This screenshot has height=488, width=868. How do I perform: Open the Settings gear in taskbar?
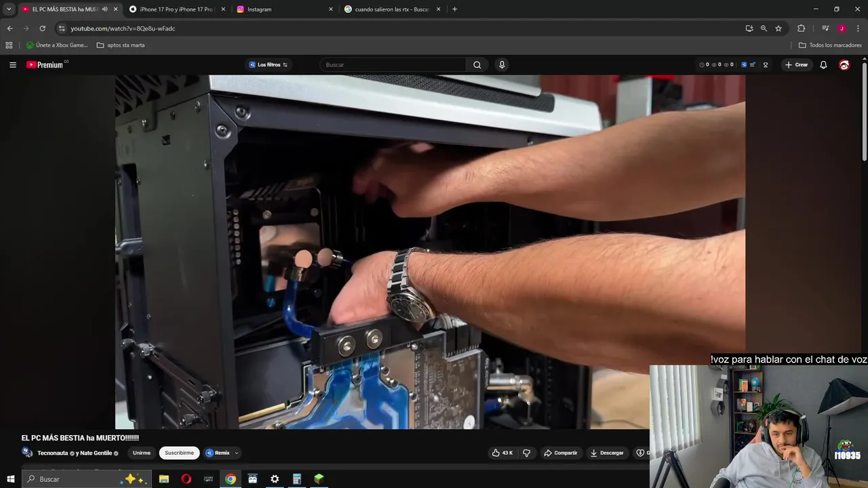pos(275,479)
